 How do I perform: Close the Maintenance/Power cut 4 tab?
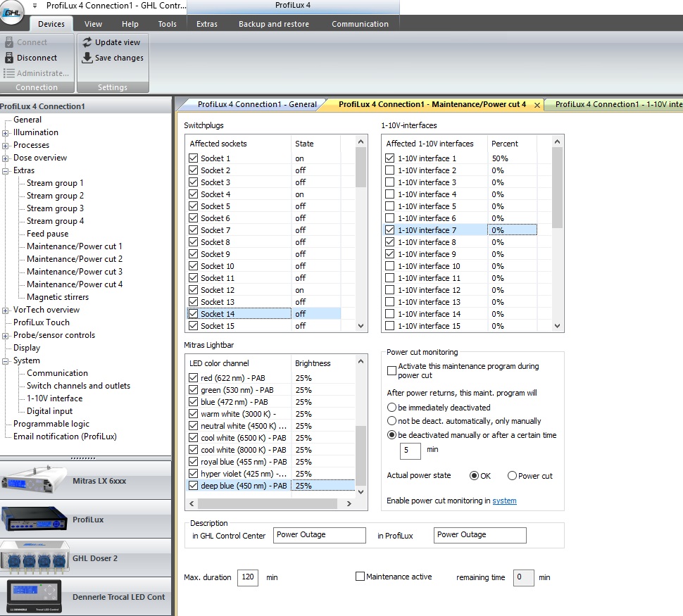pos(537,105)
